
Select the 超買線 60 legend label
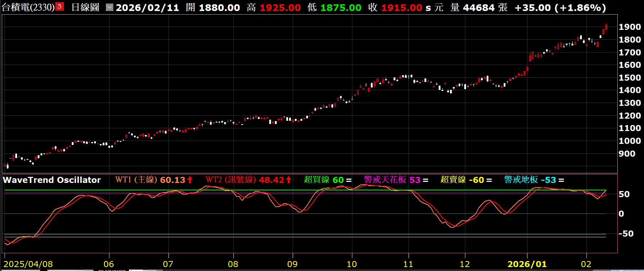[324, 180]
